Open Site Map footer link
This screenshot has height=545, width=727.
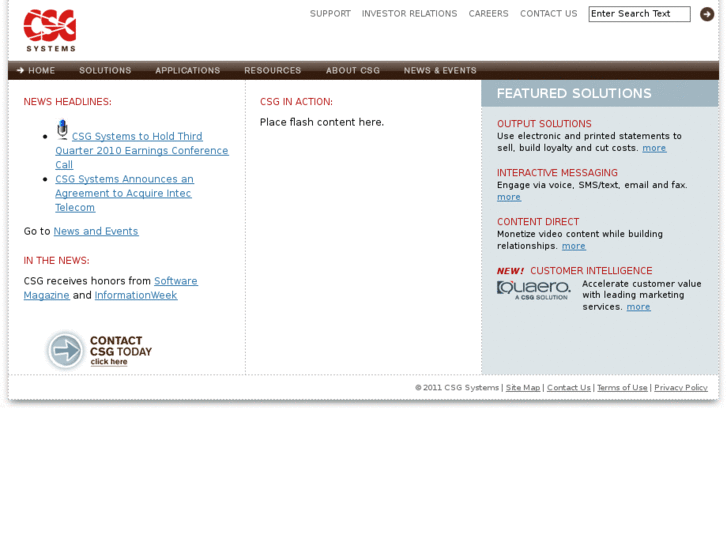523,387
